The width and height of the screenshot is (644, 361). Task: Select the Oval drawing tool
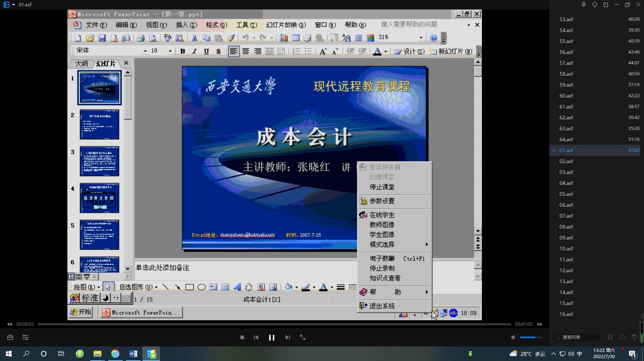pos(201,287)
